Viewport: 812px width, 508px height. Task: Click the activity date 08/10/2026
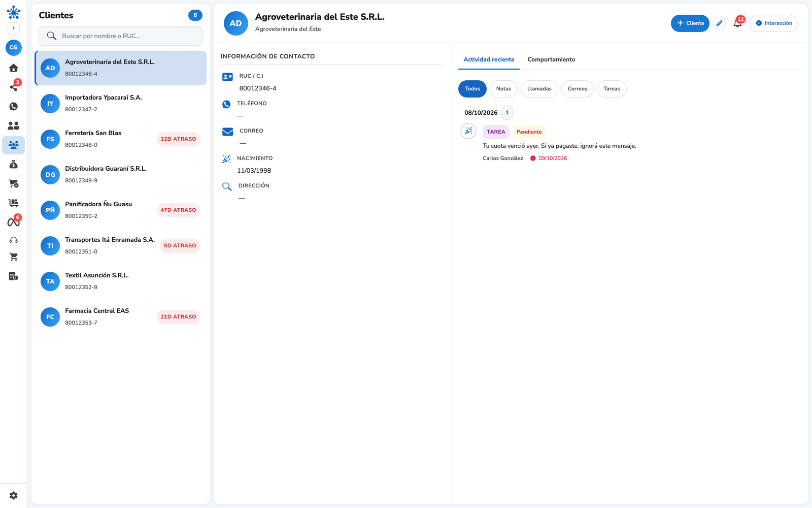pos(481,113)
